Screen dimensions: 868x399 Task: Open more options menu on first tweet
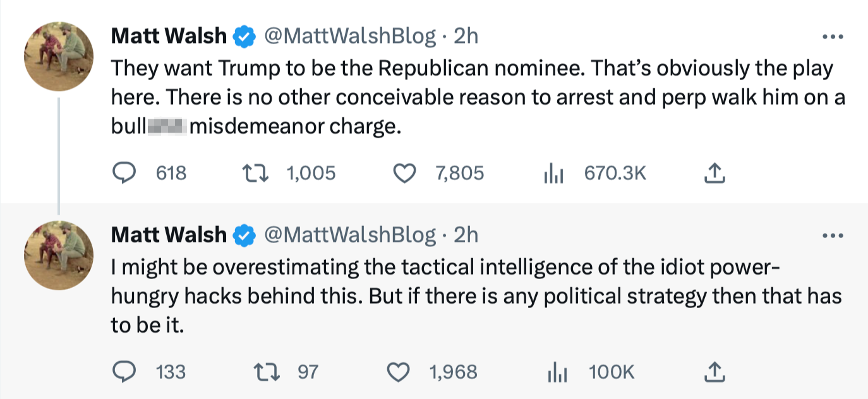(833, 37)
